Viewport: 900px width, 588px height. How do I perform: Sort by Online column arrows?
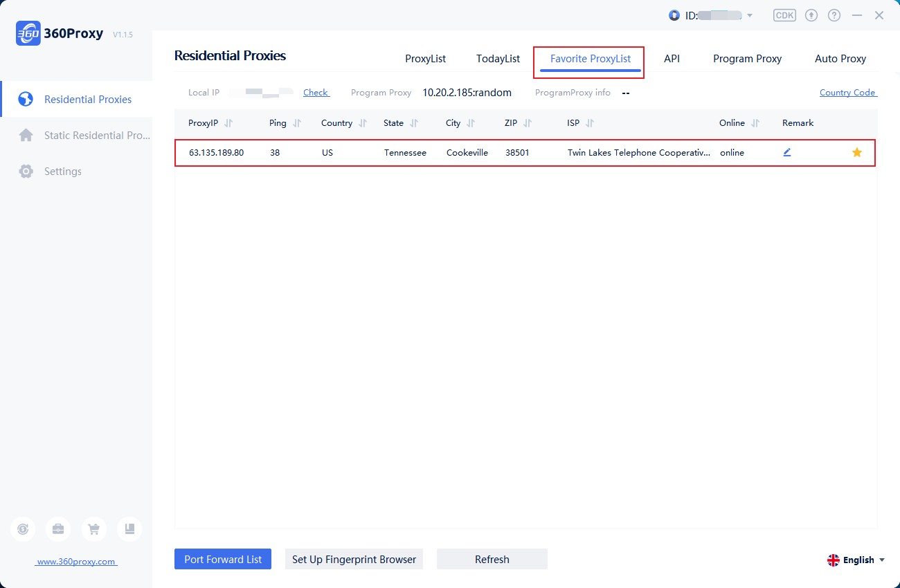click(x=755, y=123)
